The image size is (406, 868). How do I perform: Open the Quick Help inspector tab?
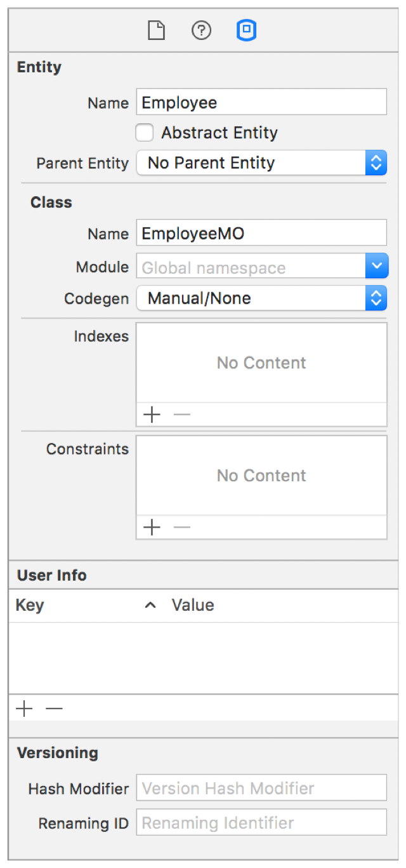(201, 30)
